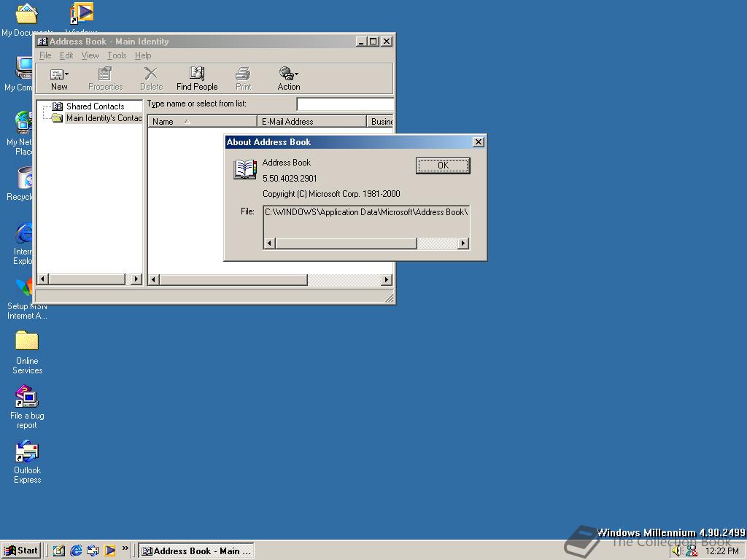The height and width of the screenshot is (560, 747).
Task: Open the Edit menu
Action: point(66,55)
